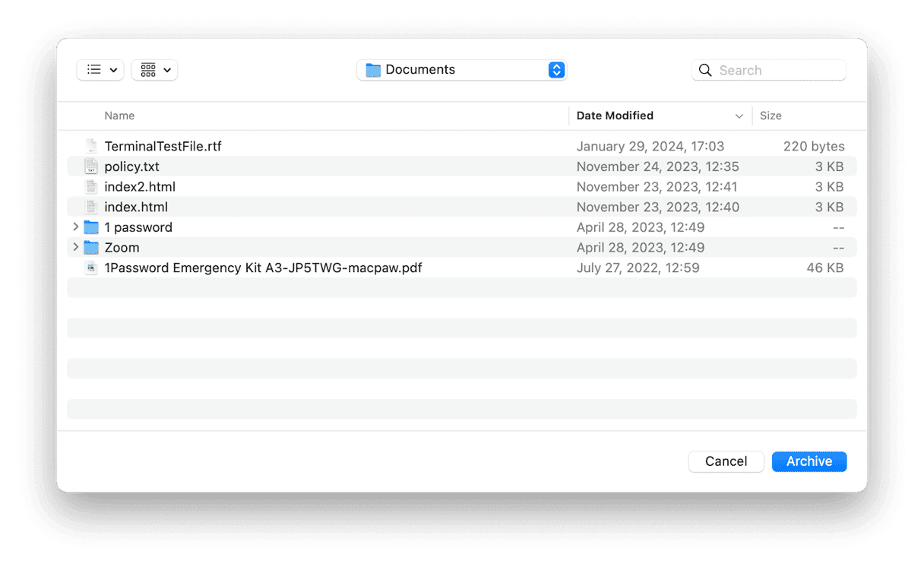The image size is (924, 567).
Task: Sort files by the Size column
Action: point(771,116)
